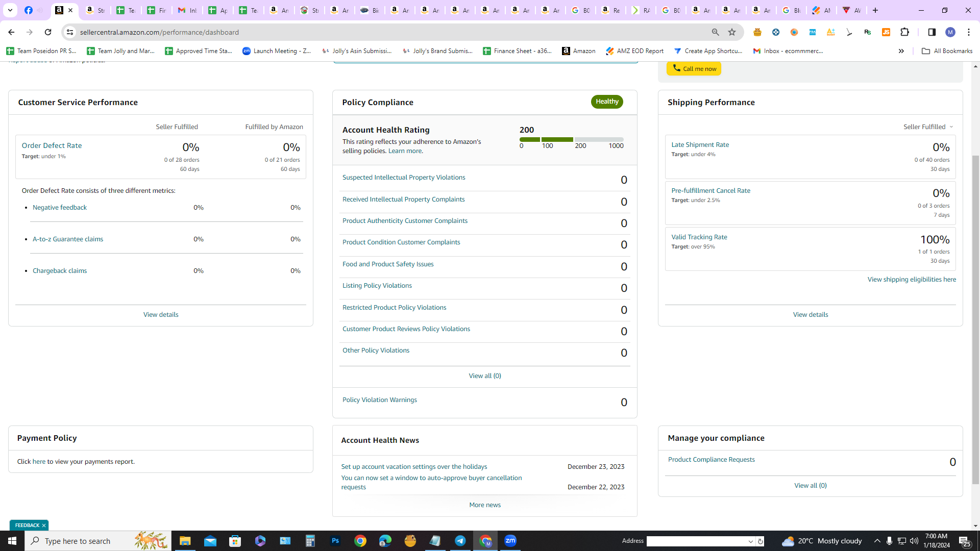Open the Valid Tracking Rate link

699,237
